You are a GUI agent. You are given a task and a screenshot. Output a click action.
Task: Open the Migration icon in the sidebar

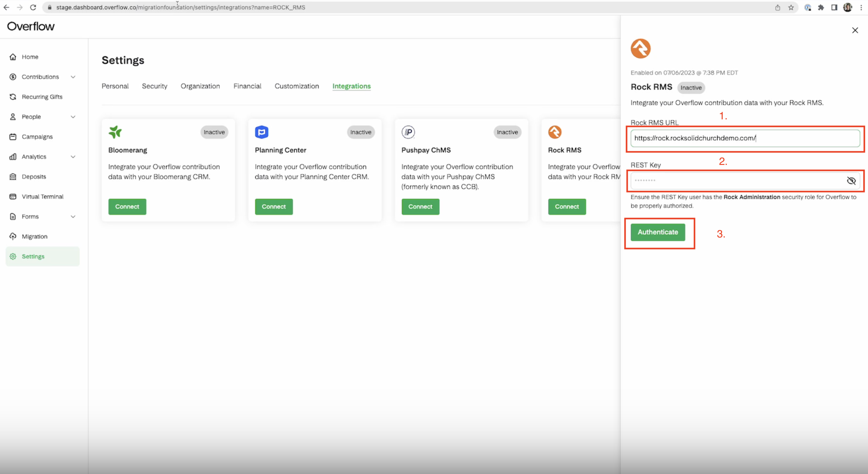point(13,236)
